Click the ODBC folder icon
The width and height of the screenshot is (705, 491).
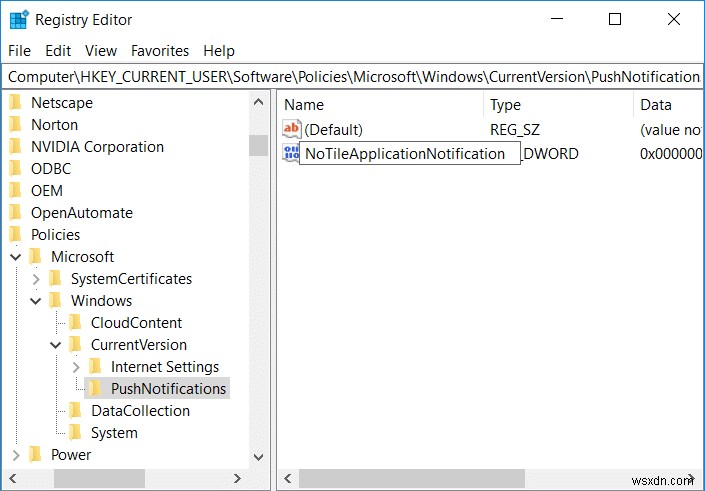click(15, 169)
